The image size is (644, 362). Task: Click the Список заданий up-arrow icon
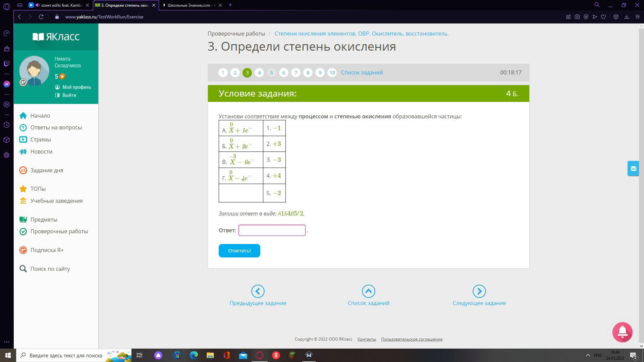[x=368, y=291]
